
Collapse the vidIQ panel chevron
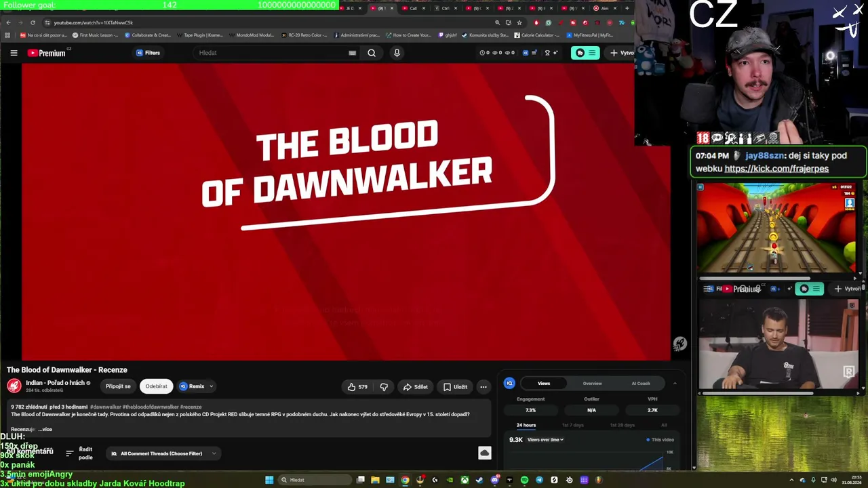(675, 384)
